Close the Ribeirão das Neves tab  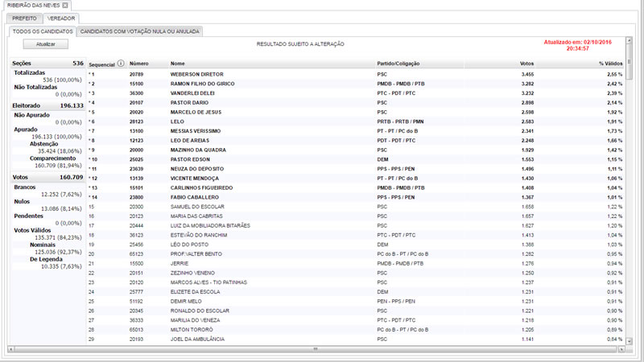[65, 6]
